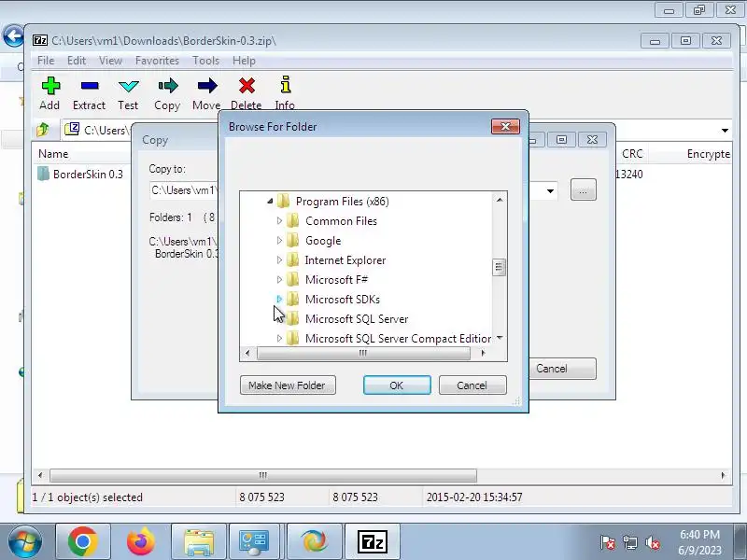Viewport: 747px width, 560px height.
Task: Click the browser back arrow behind 7-Zip
Action: tap(14, 35)
